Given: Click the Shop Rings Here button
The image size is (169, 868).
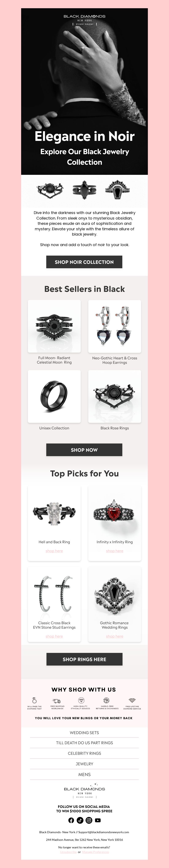Looking at the screenshot, I should tap(84, 659).
